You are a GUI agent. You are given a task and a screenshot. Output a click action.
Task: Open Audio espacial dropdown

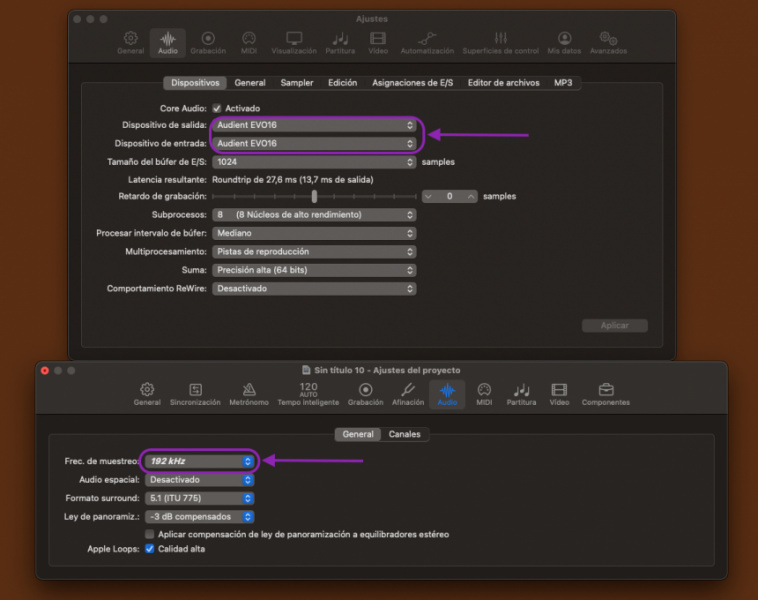[200, 480]
